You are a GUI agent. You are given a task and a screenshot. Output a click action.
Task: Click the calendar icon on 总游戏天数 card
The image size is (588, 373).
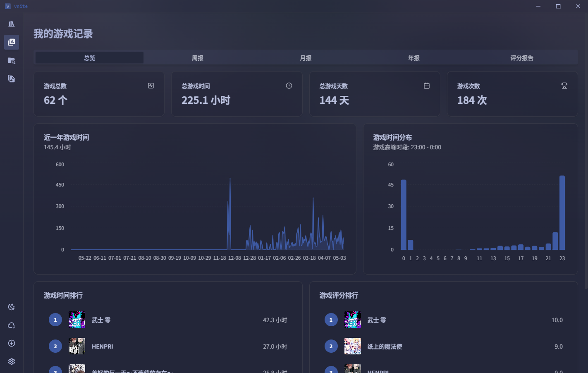pos(427,86)
